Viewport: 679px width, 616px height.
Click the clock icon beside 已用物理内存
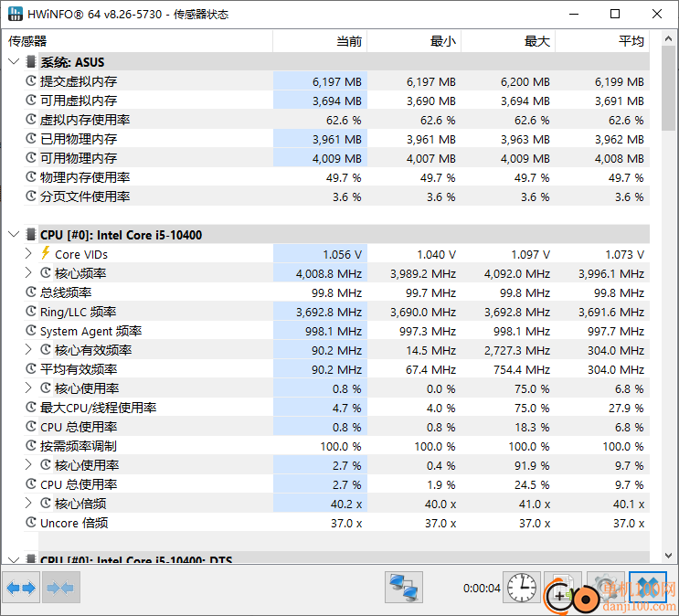click(x=31, y=139)
